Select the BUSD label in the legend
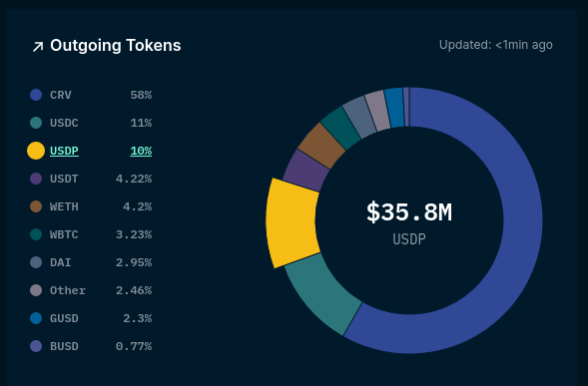Image resolution: width=588 pixels, height=386 pixels. point(64,346)
